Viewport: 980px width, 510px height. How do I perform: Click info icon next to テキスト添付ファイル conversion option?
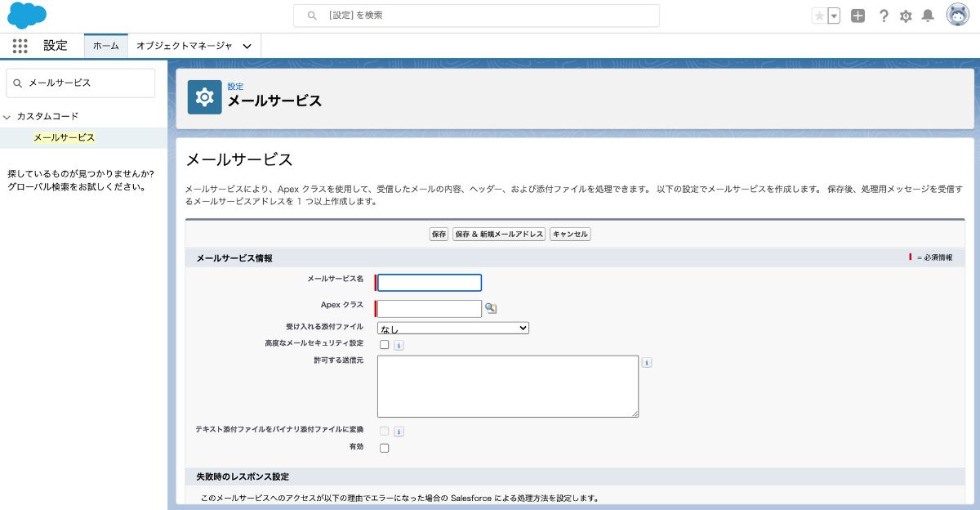coord(399,432)
